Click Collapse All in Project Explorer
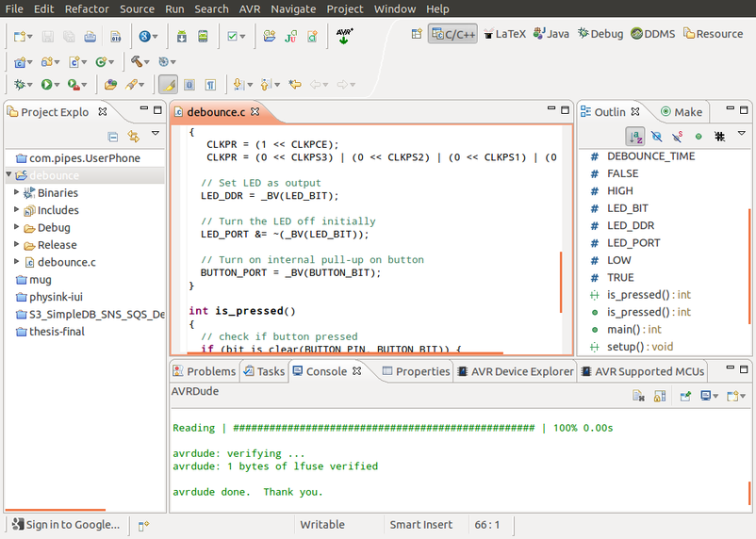Screen dimensions: 756x539 coord(113,137)
